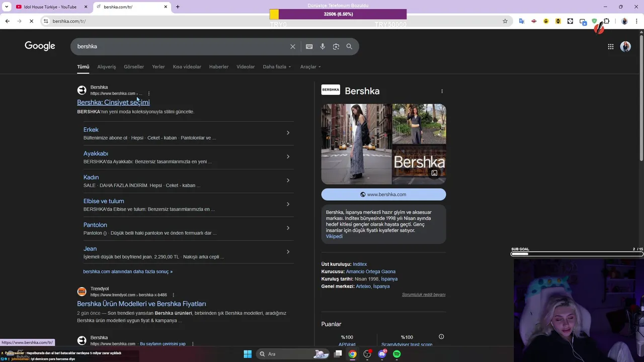Expand the Erkek sitelink chevron

pyautogui.click(x=288, y=133)
